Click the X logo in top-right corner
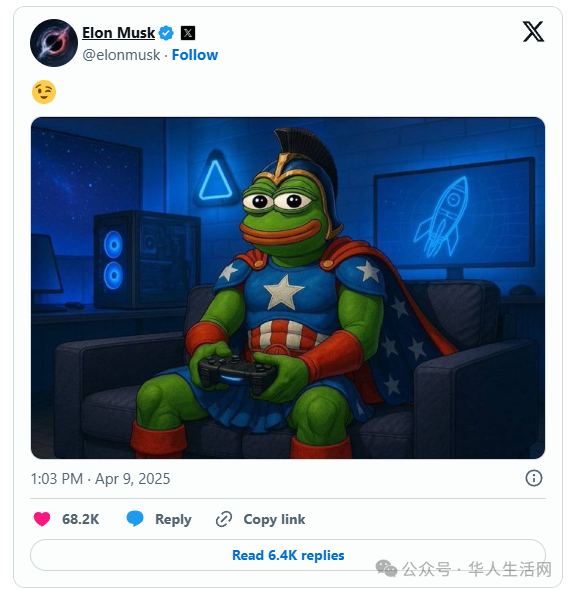Viewport: 570px width, 592px height. (x=533, y=32)
